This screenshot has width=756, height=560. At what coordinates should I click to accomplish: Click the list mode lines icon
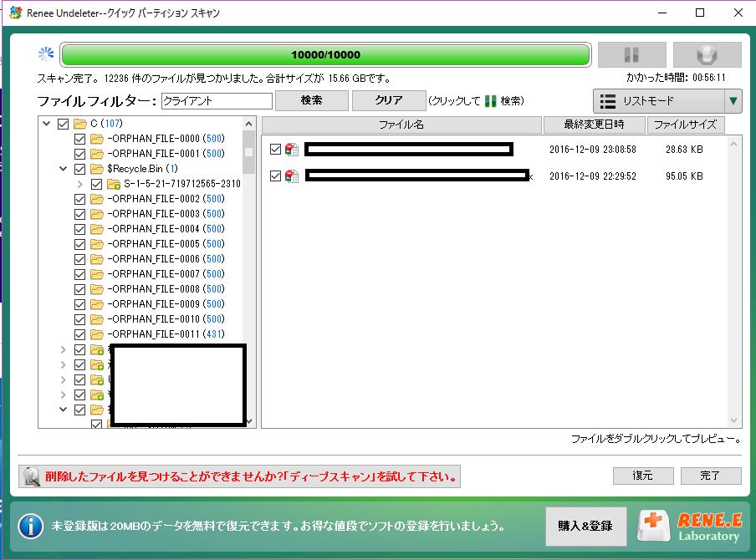(607, 101)
